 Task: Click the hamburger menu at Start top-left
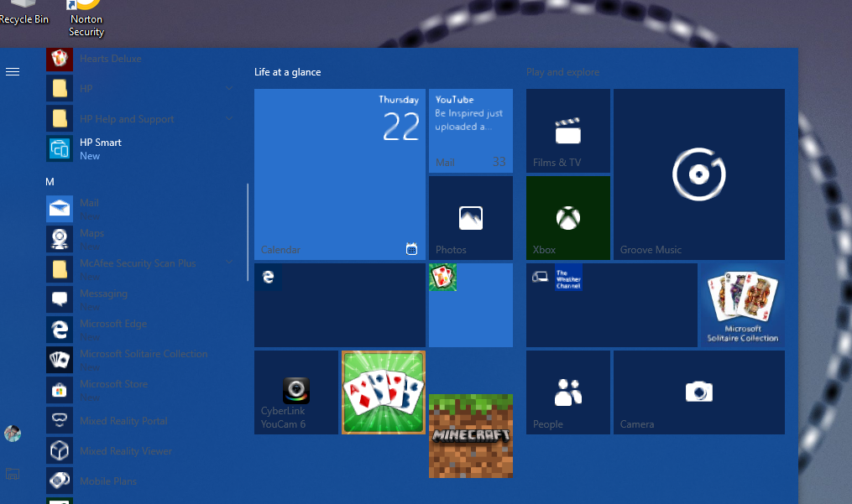click(x=13, y=71)
